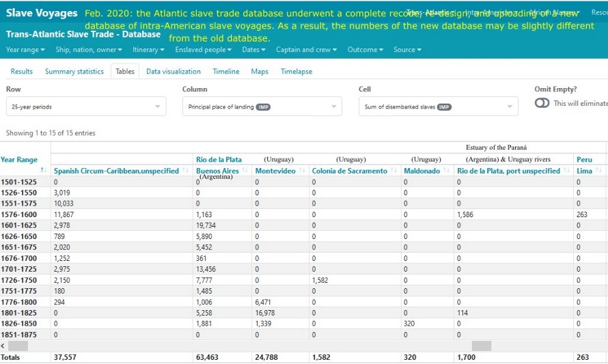This screenshot has width=608, height=364.
Task: Open the Row 25-year periods dropdown
Action: [85, 107]
